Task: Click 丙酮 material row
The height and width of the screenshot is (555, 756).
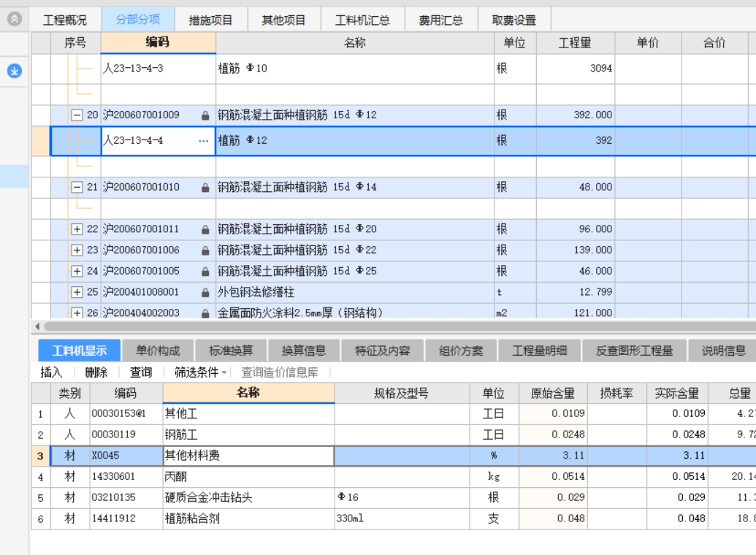Action: click(248, 476)
